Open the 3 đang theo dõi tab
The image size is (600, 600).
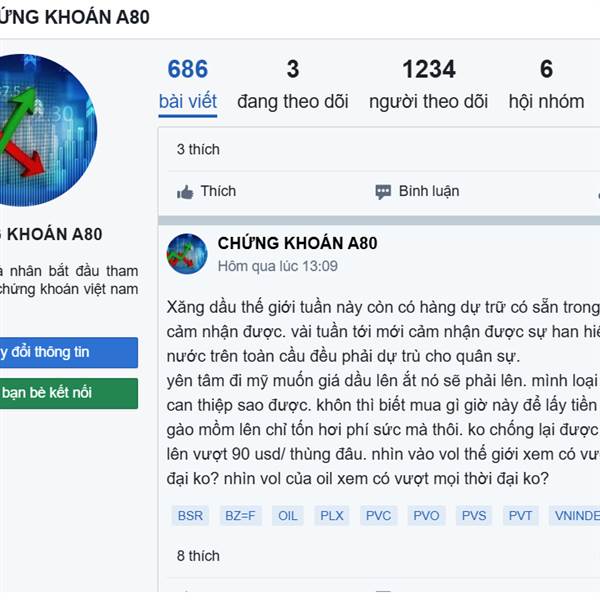coord(293,84)
